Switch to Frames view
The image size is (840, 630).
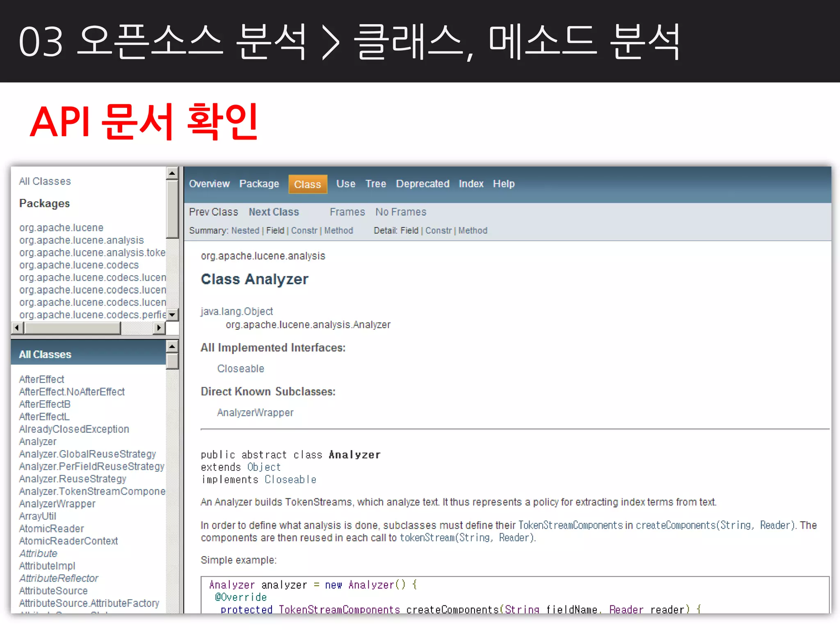coord(347,212)
